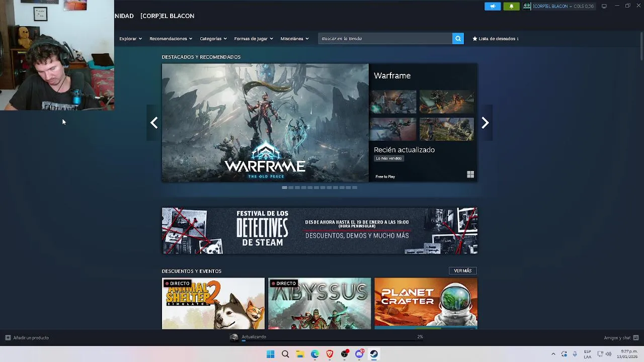The height and width of the screenshot is (362, 644).
Task: Open Abyssus event card
Action: (319, 304)
